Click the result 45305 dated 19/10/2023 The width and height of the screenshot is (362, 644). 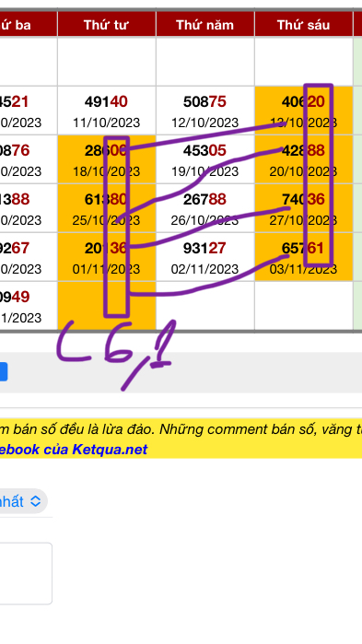(x=205, y=159)
